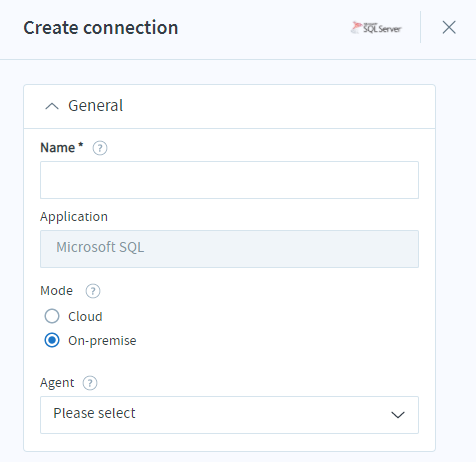Click the Cloud label text

[85, 316]
